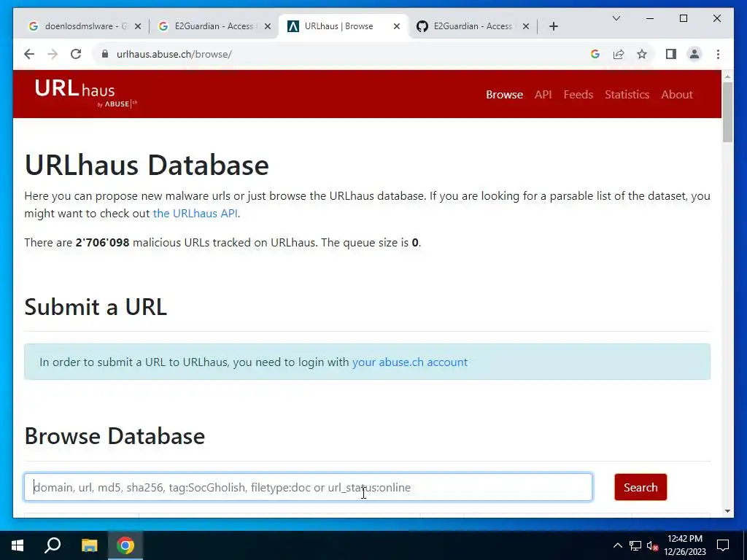The width and height of the screenshot is (747, 560).
Task: Open the About navigation item
Action: click(x=676, y=94)
